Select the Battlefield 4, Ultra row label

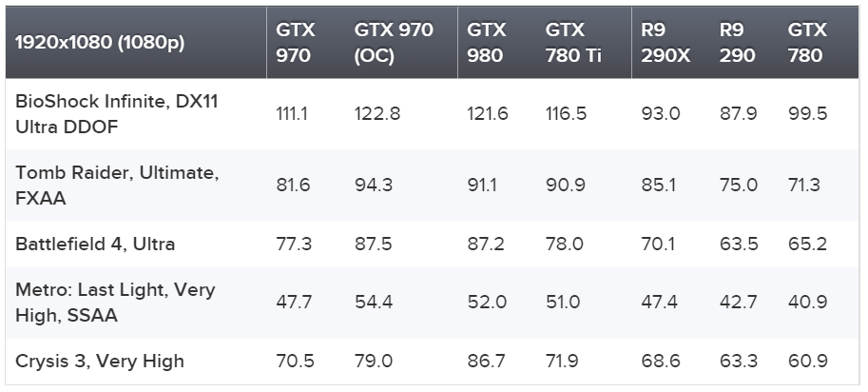tap(95, 245)
